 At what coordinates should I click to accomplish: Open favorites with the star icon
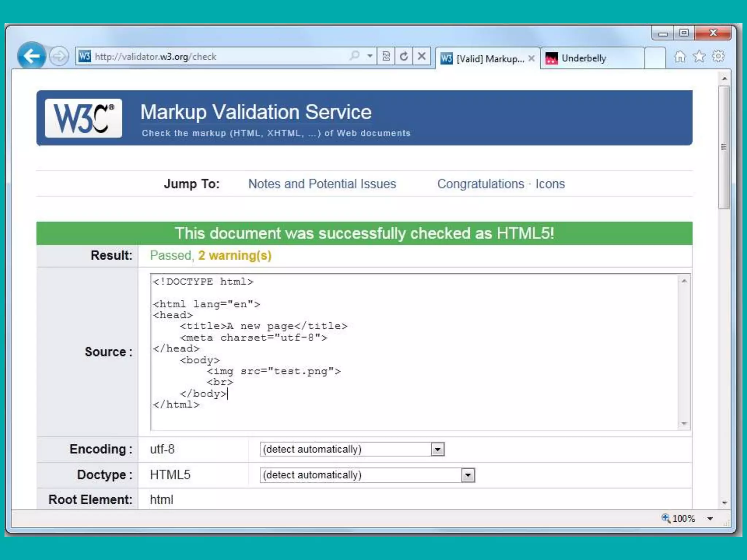click(699, 57)
